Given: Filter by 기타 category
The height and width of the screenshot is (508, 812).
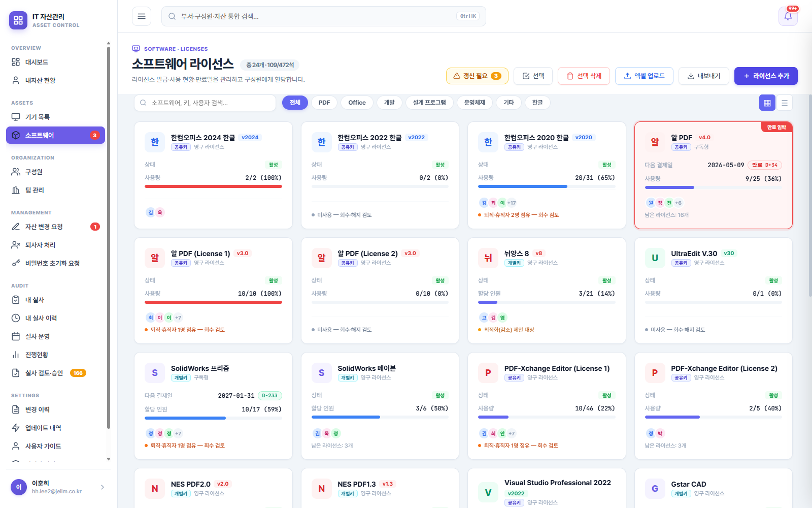Looking at the screenshot, I should tap(509, 103).
